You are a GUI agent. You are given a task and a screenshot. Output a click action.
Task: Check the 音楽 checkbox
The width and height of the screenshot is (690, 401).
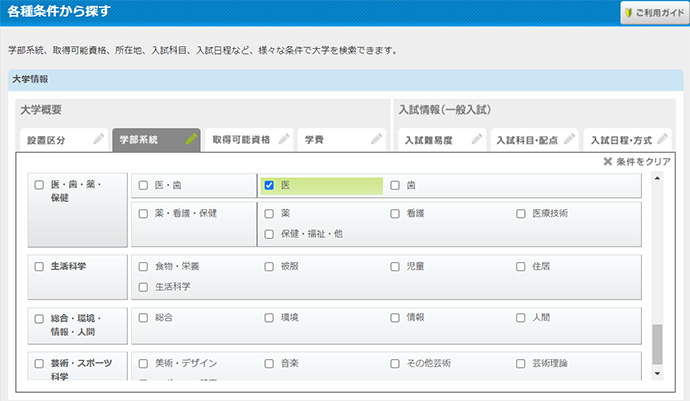coord(269,364)
